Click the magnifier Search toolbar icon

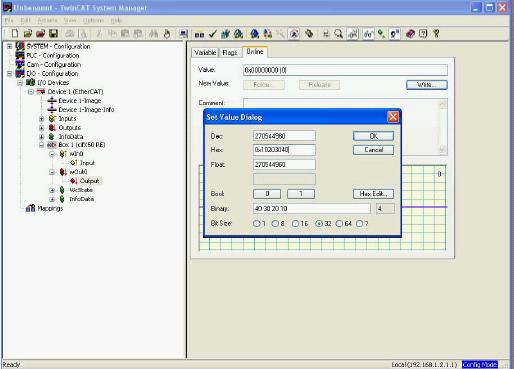click(x=338, y=33)
